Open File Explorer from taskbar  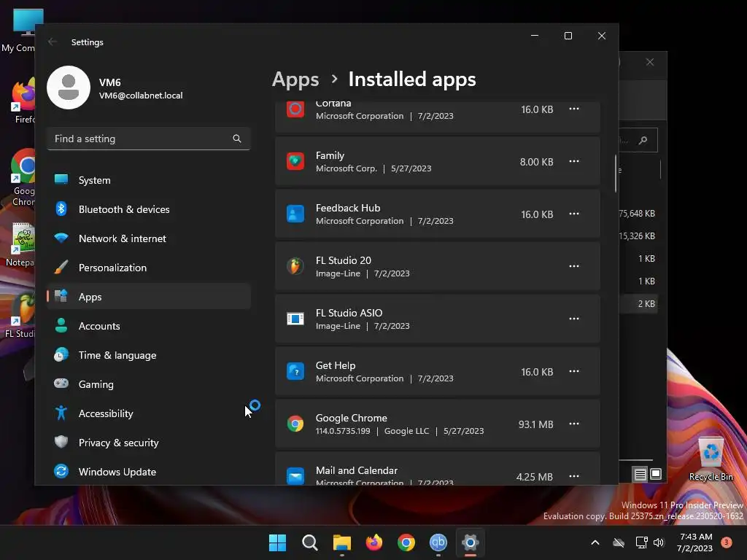point(341,542)
